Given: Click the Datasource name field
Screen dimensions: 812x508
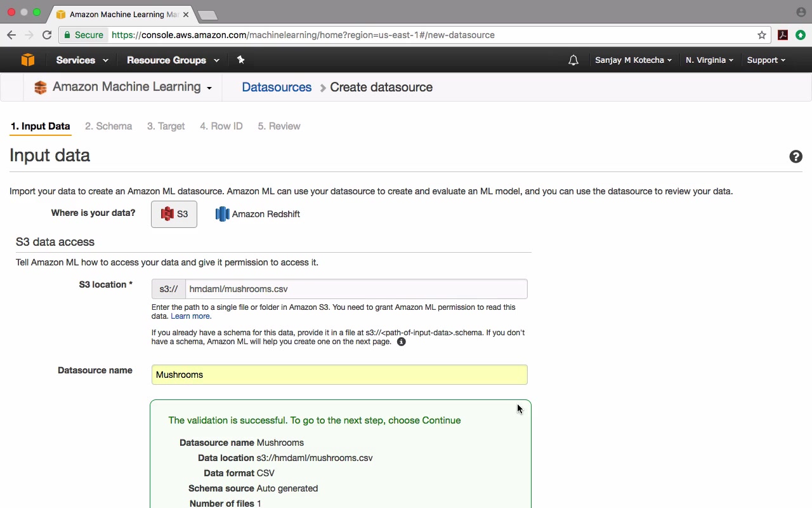Looking at the screenshot, I should pos(339,375).
